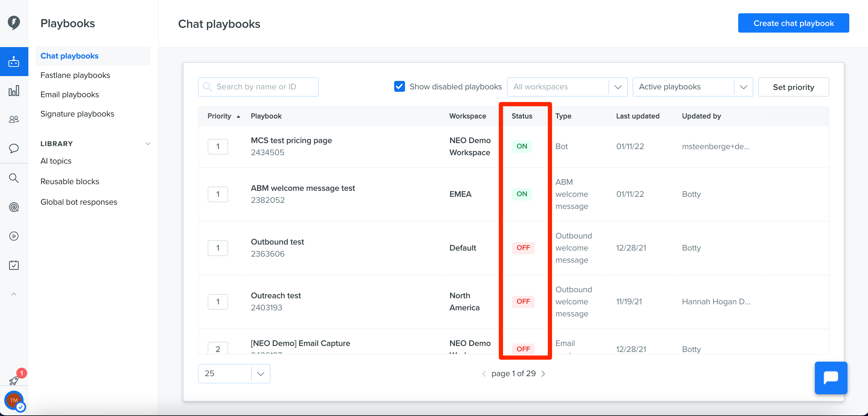Viewport: 868px width, 416px height.
Task: Go to next page arrow
Action: 543,373
